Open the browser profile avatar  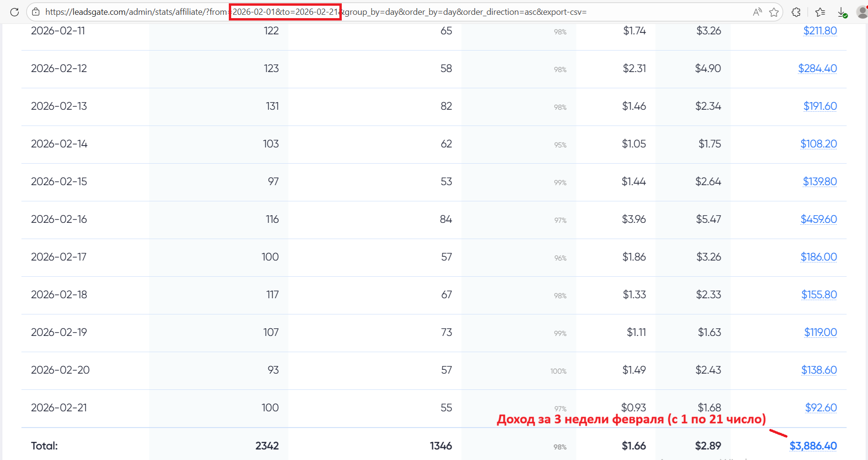pyautogui.click(x=862, y=12)
